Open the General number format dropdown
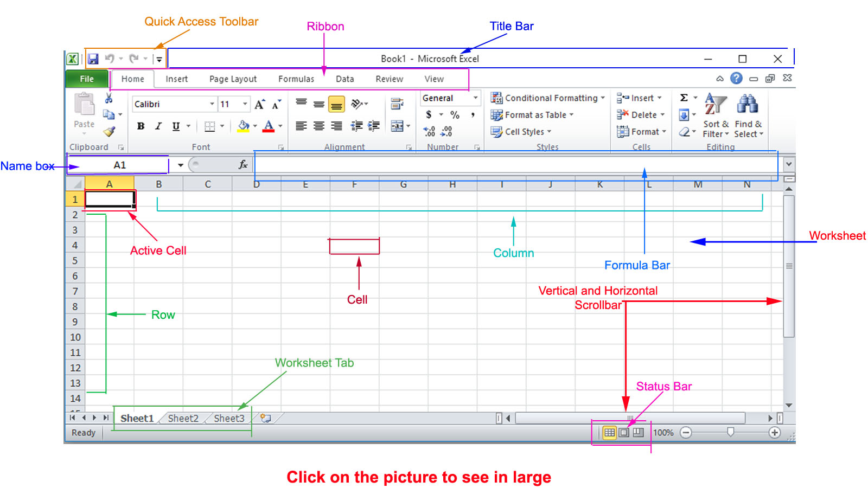Viewport: 868px width, 488px height. [x=476, y=98]
